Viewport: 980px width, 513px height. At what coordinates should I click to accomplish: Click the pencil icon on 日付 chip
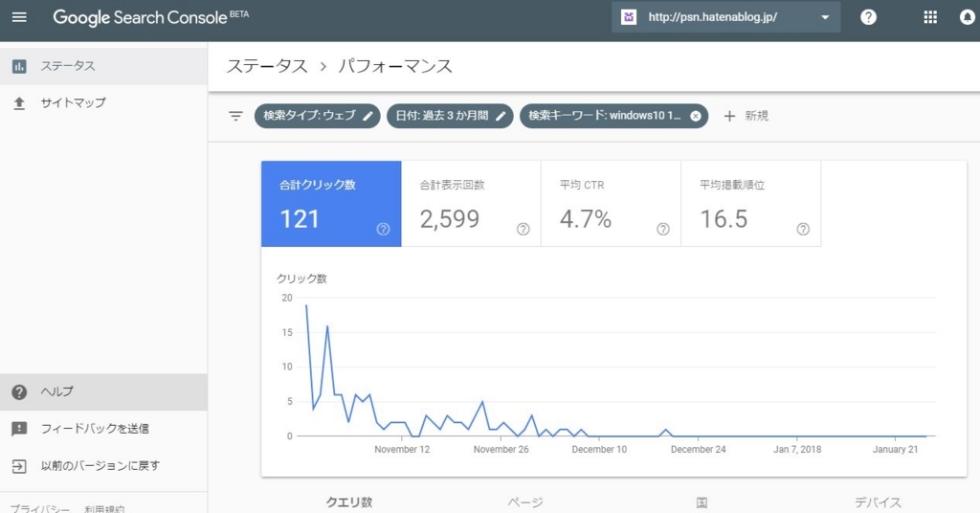tap(501, 116)
